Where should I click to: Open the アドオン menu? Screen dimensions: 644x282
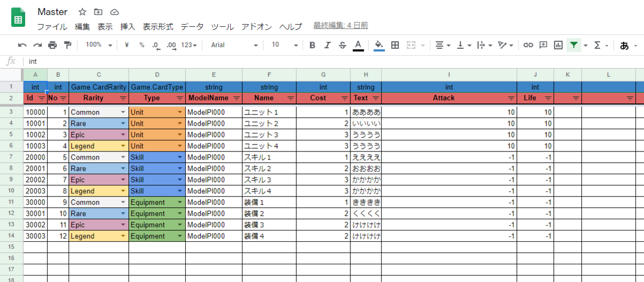(x=257, y=26)
